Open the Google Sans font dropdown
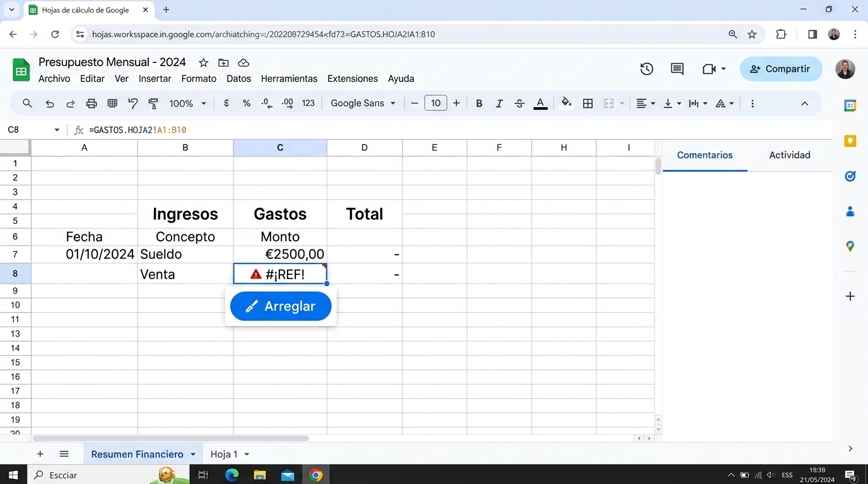 tap(363, 103)
